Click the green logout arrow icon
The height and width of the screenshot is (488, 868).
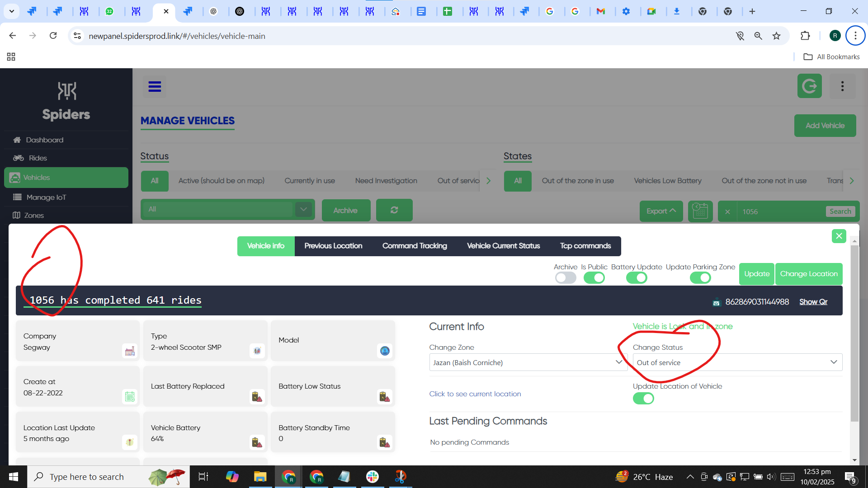tap(809, 86)
